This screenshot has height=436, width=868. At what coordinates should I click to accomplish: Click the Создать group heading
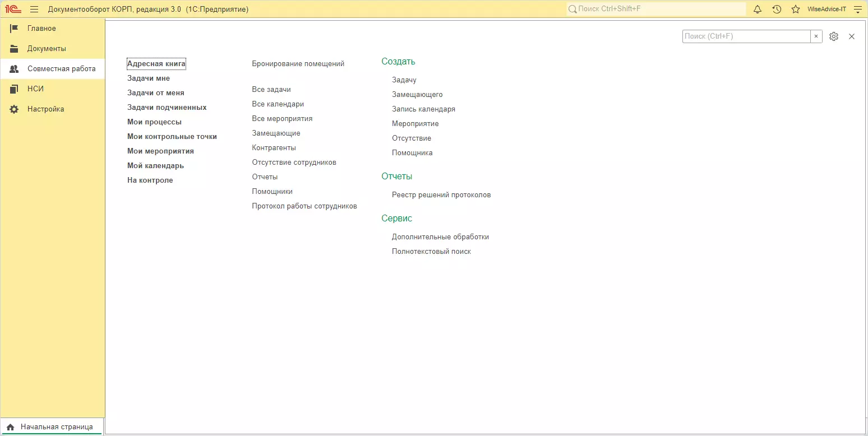398,62
